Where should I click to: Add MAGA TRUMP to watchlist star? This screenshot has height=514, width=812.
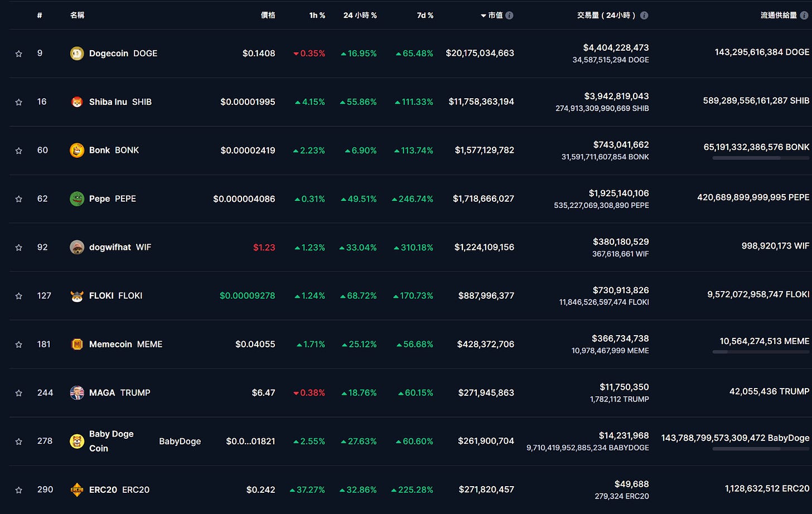pos(19,394)
